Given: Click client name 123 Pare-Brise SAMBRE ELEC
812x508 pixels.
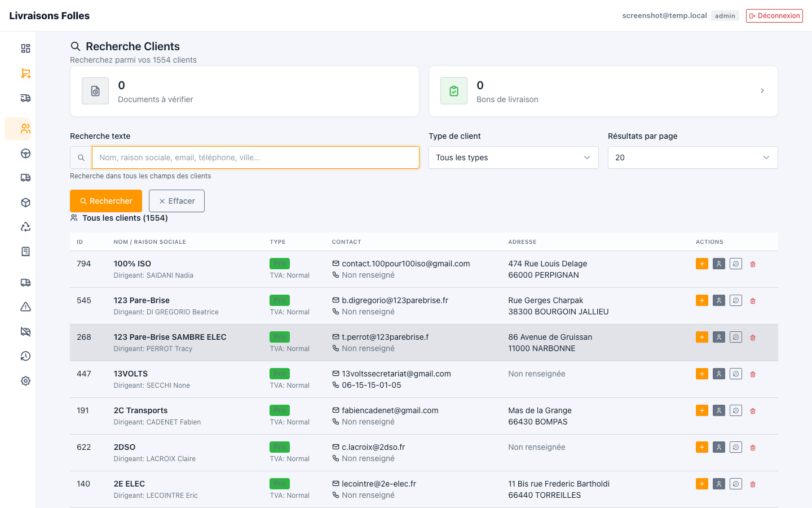Looking at the screenshot, I should [170, 337].
